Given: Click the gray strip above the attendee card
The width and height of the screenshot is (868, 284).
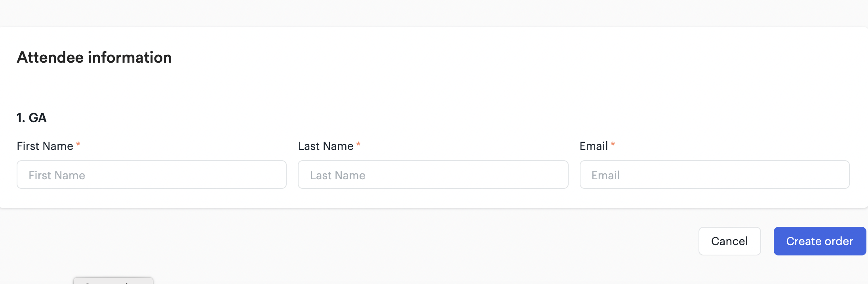Looking at the screenshot, I should [434, 13].
